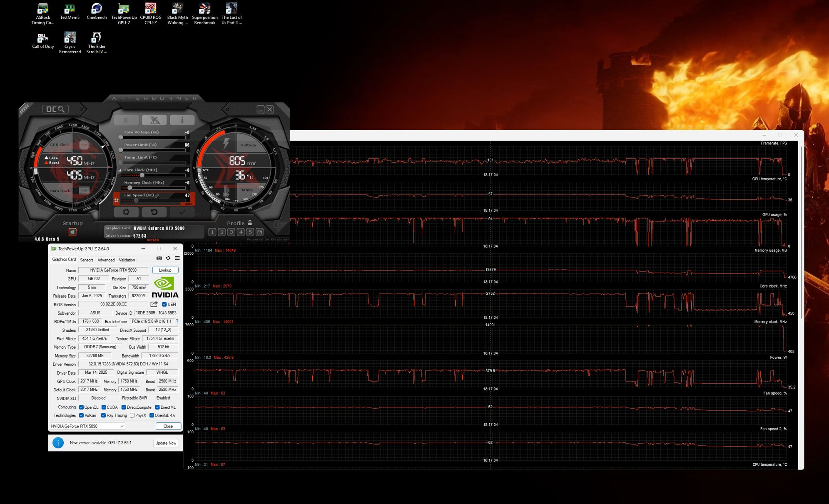Click the Core Clock slider handle

pos(142,175)
